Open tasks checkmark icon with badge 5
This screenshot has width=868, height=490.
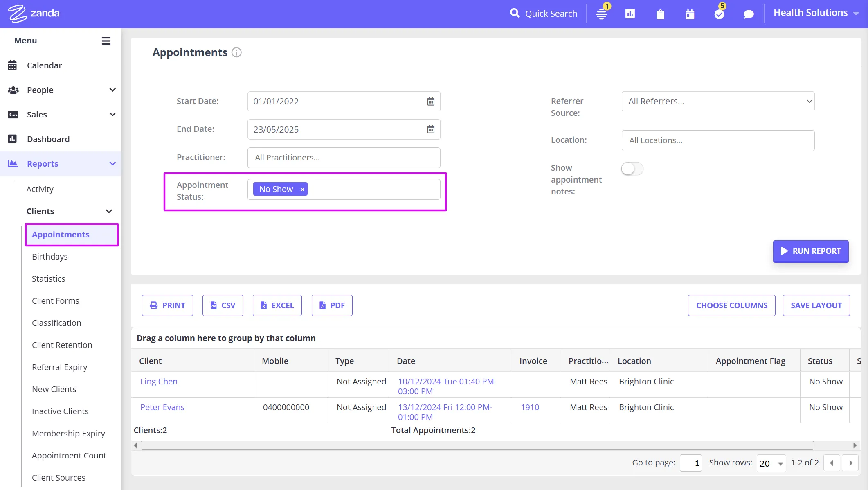coord(719,14)
